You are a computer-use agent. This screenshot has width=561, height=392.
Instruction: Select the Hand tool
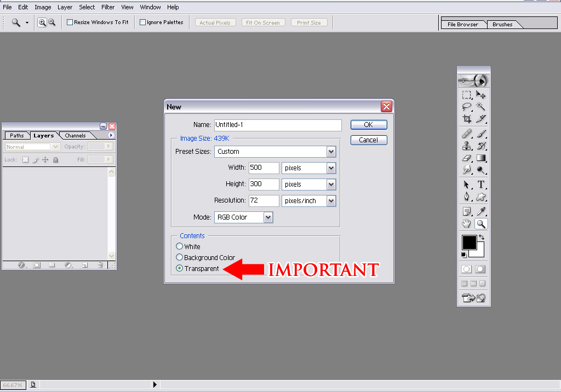pos(467,224)
